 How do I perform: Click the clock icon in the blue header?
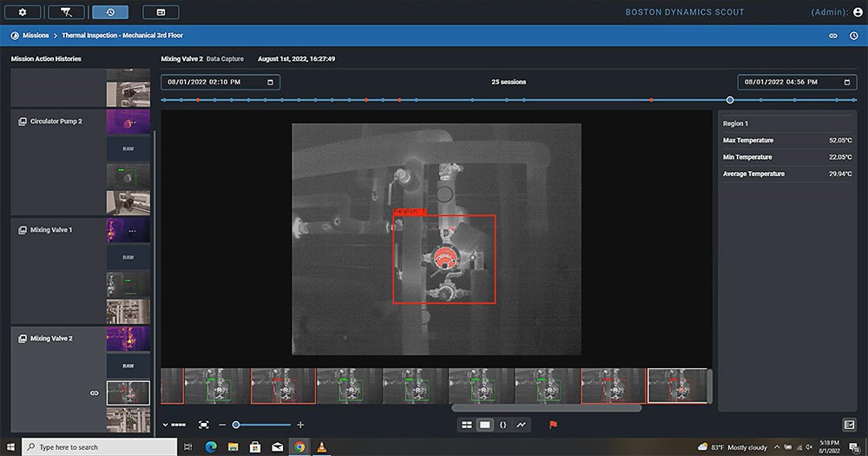tap(853, 36)
